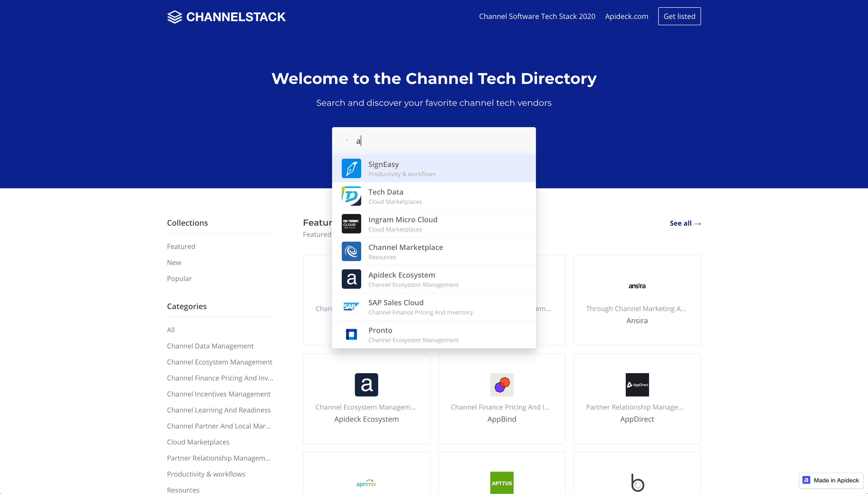Screen dimensions: 868x494
Task: Open Apideck.com from the top navigation
Action: coord(626,16)
